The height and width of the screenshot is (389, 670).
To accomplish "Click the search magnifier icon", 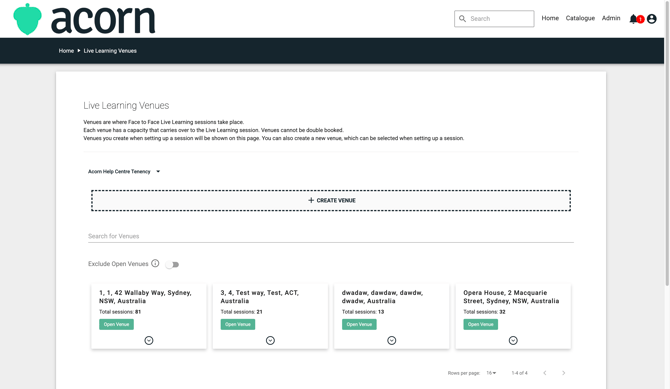I will 462,19.
